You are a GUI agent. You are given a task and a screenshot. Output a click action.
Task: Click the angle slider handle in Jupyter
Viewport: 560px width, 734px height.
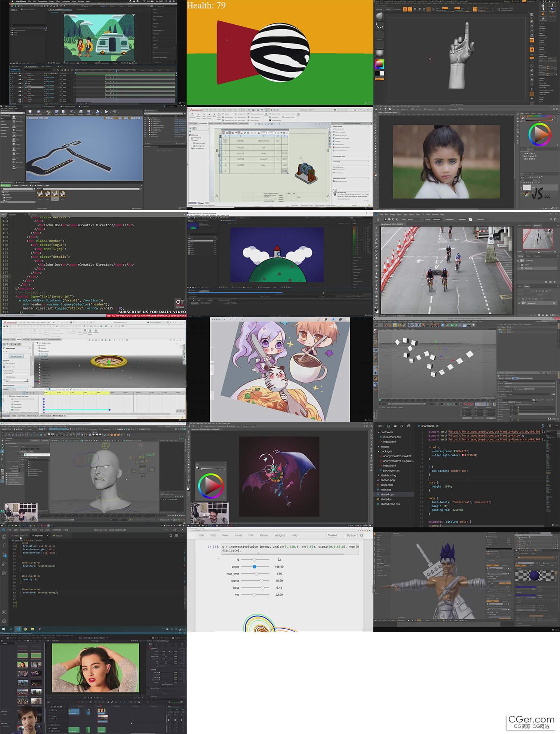point(254,567)
